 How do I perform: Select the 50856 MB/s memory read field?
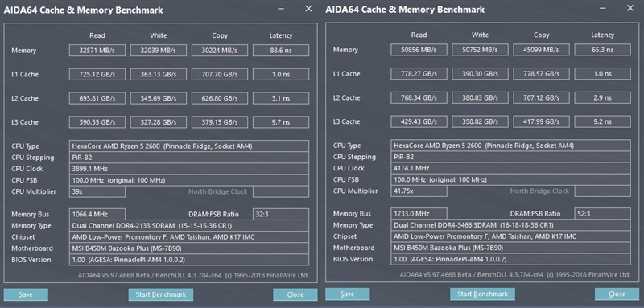click(419, 50)
